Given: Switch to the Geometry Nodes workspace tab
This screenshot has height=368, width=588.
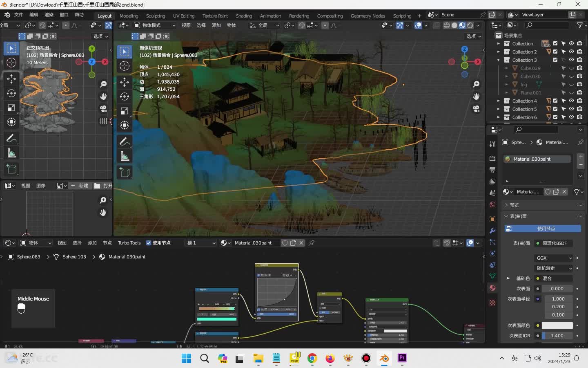Looking at the screenshot, I should coord(368,16).
